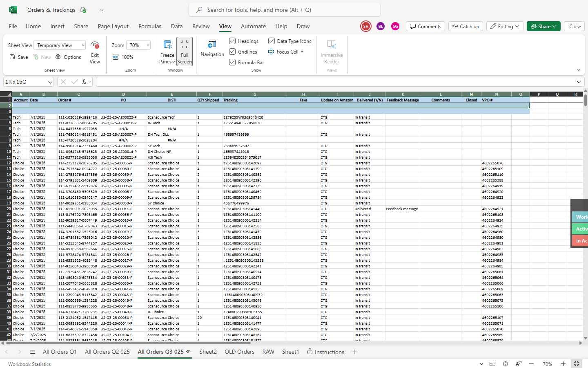Click the search box field
The image size is (588, 368).
click(284, 10)
